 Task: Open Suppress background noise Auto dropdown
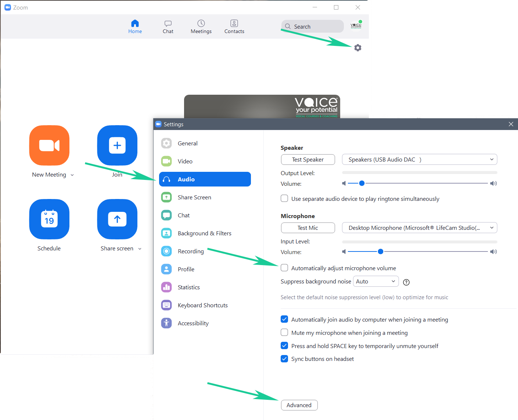point(376,281)
